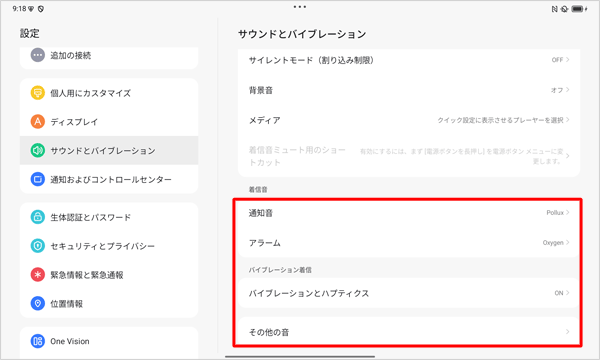Click the 着信音 section header

tap(258, 189)
